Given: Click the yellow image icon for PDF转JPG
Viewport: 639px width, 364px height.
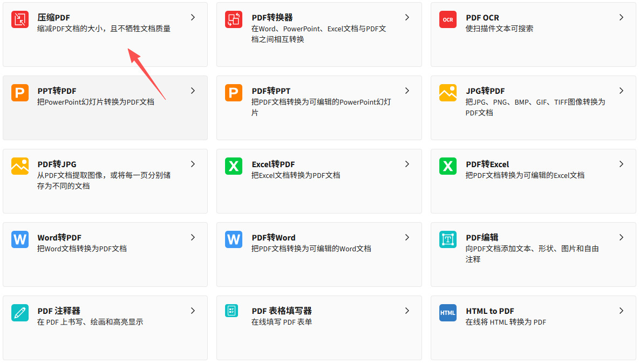Looking at the screenshot, I should (19, 166).
